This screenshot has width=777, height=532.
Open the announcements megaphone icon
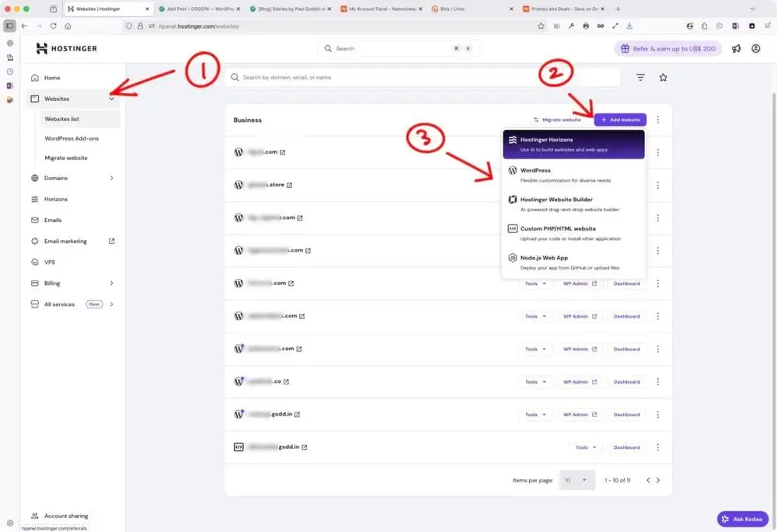click(x=737, y=49)
